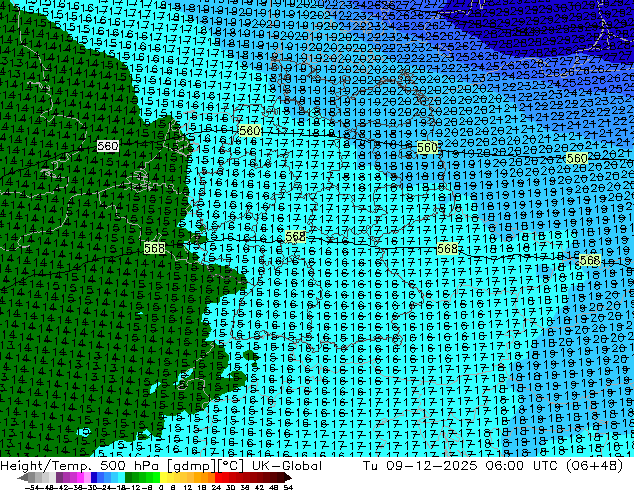This screenshot has height=490, width=634.
Task: Click the '54' value at the legend's right end
Action: [x=288, y=487]
